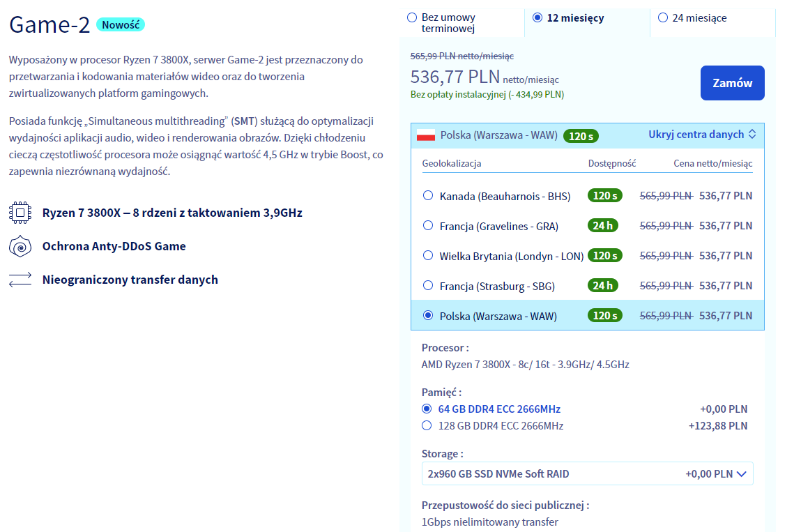The width and height of the screenshot is (801, 532).
Task: Click the green 24 h badge for Gravelines
Action: pyautogui.click(x=604, y=226)
